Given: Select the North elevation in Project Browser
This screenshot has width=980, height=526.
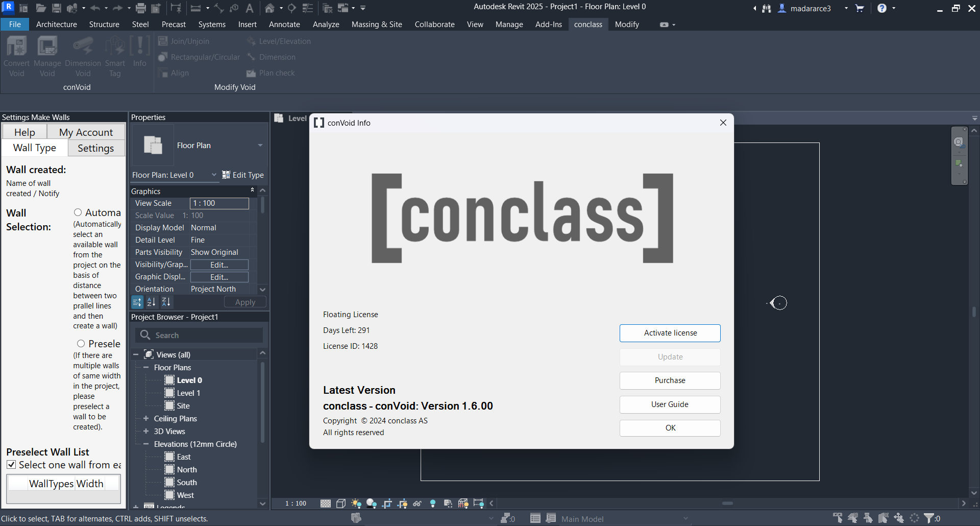Looking at the screenshot, I should click(187, 470).
